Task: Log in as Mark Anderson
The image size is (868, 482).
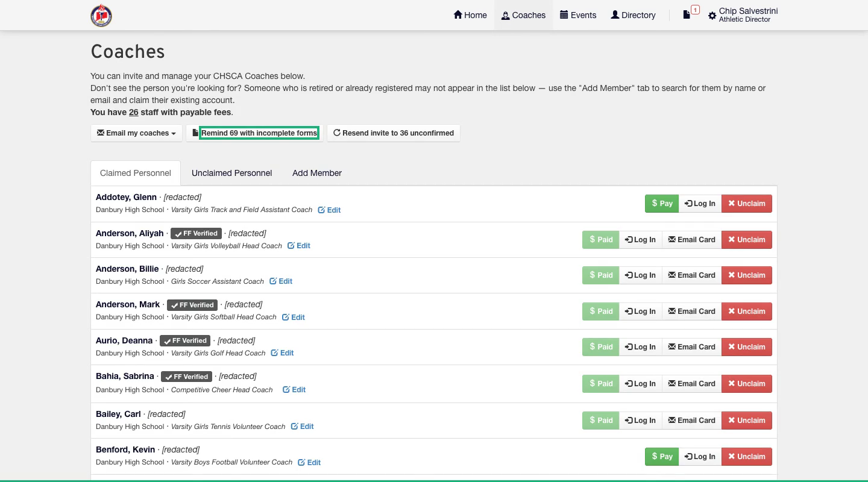Action: [x=640, y=311]
